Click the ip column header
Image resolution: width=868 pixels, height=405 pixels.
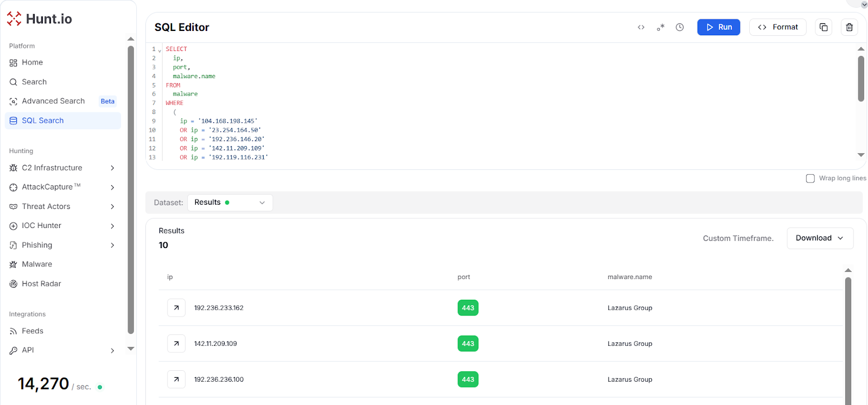[170, 277]
